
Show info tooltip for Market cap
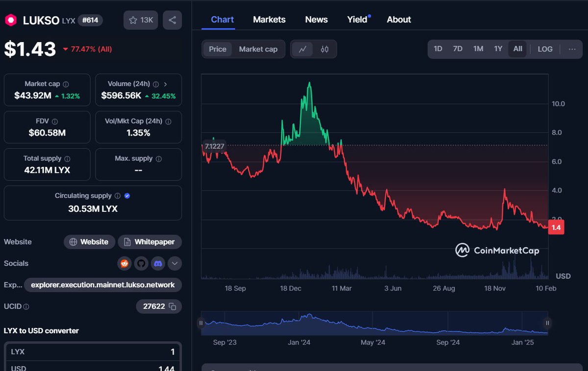66,84
